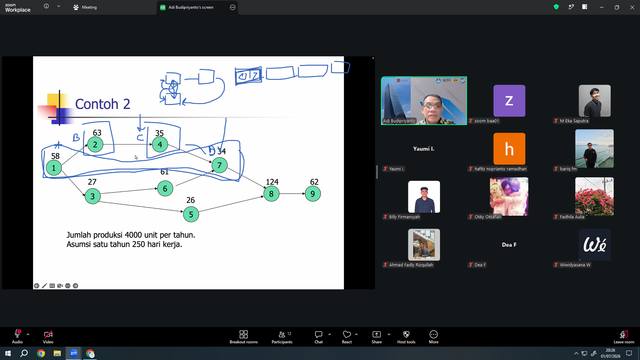Open the meeting info icon
Image resolution: width=640 pixels, height=360 pixels.
click(46, 6)
